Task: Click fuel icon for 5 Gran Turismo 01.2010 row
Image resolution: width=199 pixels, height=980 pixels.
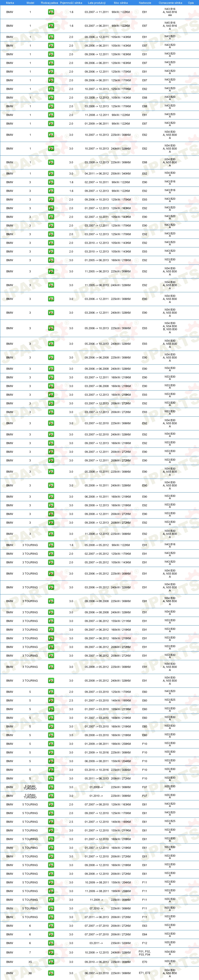Action: [51, 796]
